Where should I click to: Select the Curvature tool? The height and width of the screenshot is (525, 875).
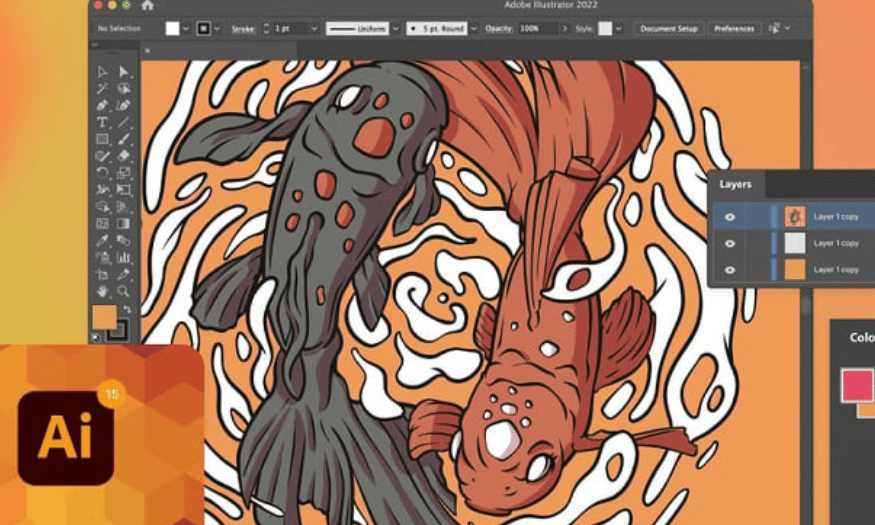[123, 105]
